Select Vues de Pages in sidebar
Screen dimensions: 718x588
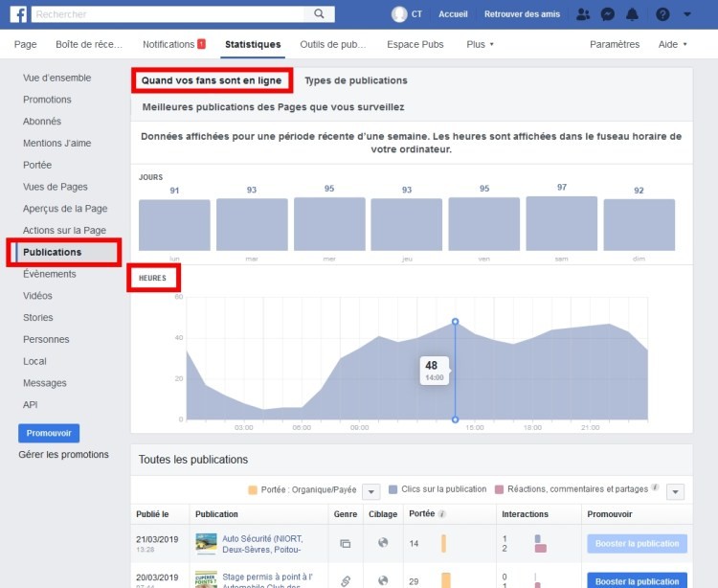[x=55, y=187]
